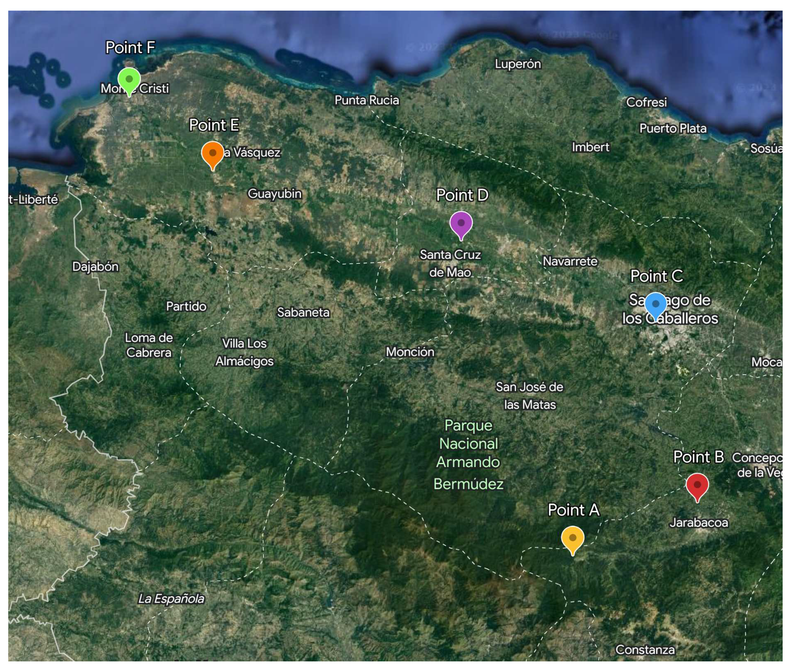Click the orange Point E map pin

(x=212, y=153)
